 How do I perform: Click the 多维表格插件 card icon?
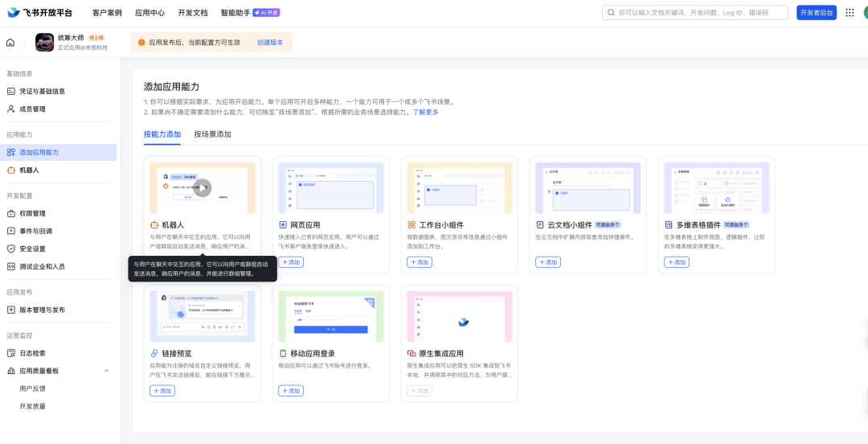click(x=668, y=225)
